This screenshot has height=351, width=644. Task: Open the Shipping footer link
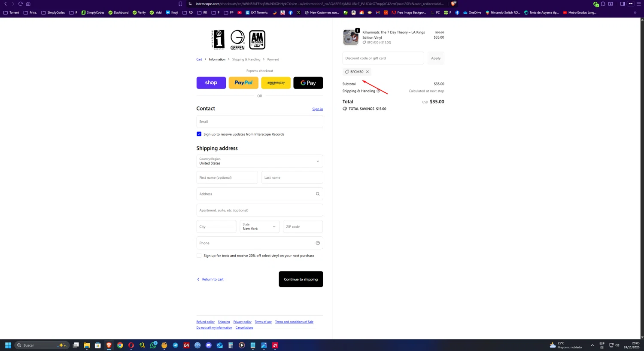point(224,322)
